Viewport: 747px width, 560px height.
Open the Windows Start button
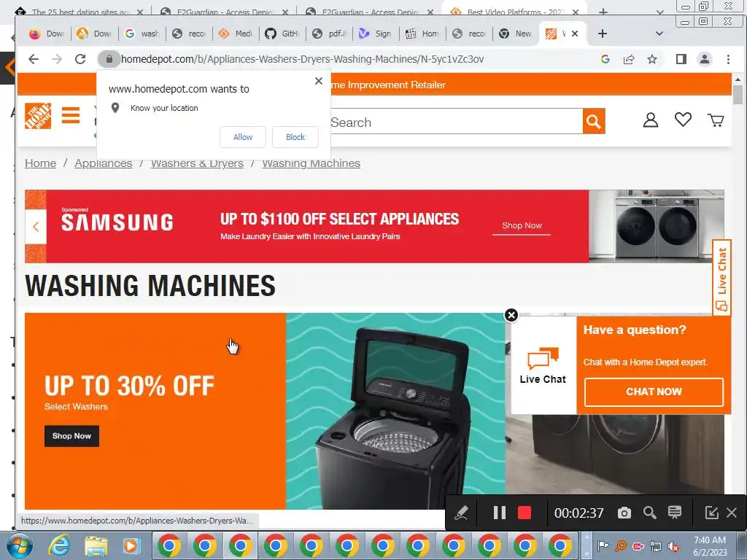[x=20, y=545]
